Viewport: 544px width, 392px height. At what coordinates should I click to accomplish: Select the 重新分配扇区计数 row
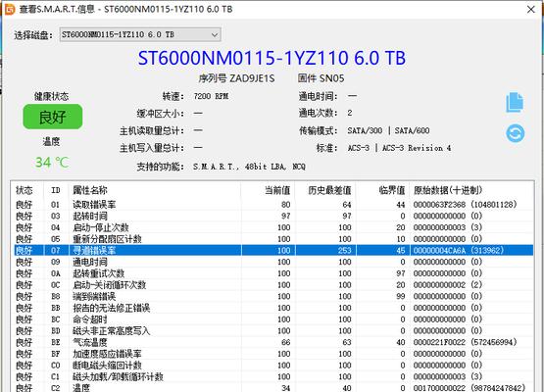click(x=273, y=239)
